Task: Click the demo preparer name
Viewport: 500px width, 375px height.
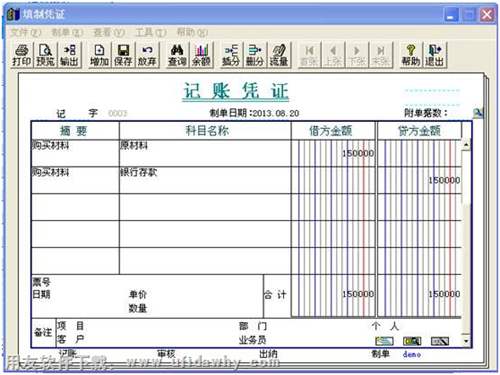Action: click(x=412, y=354)
